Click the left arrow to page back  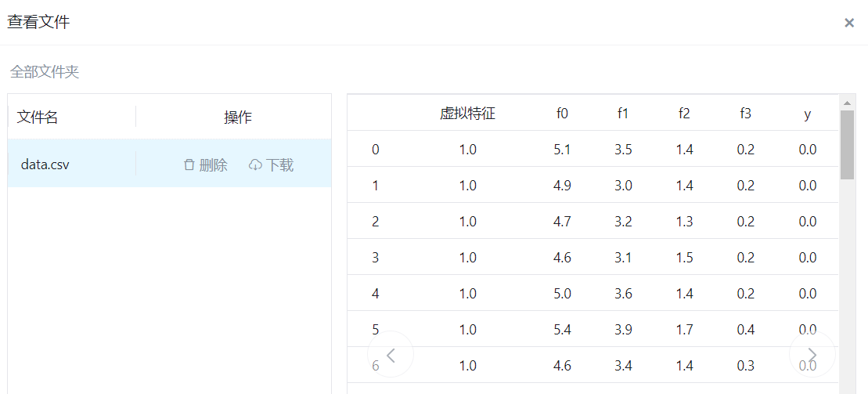391,355
